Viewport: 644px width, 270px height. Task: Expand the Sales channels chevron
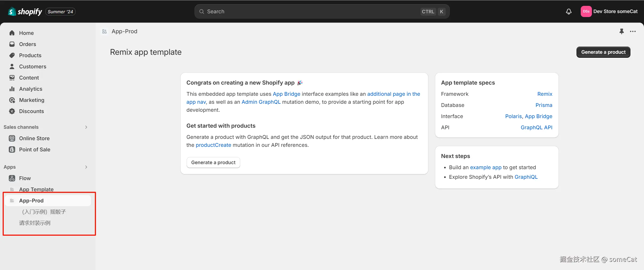86,127
